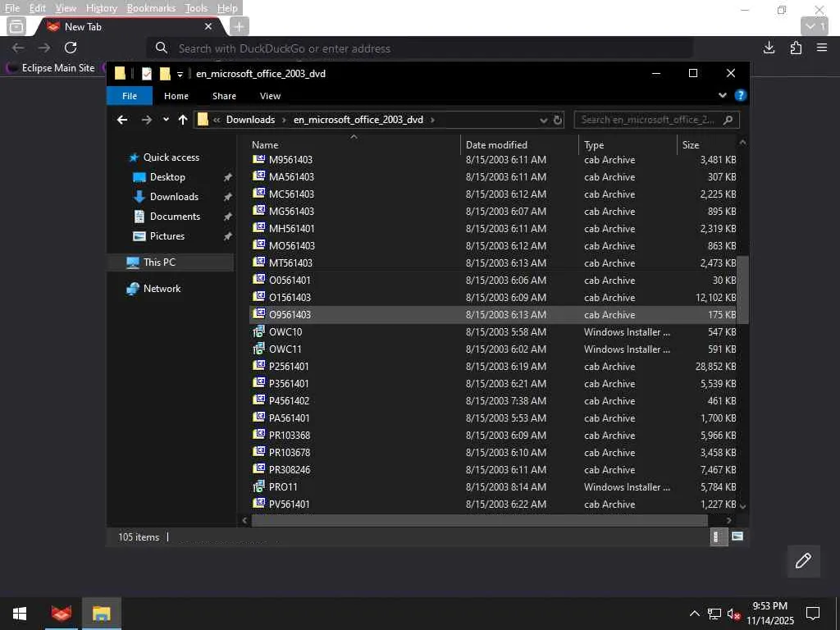Click the Windows Installer icon of OWC10
The height and width of the screenshot is (630, 840).
[x=258, y=331]
